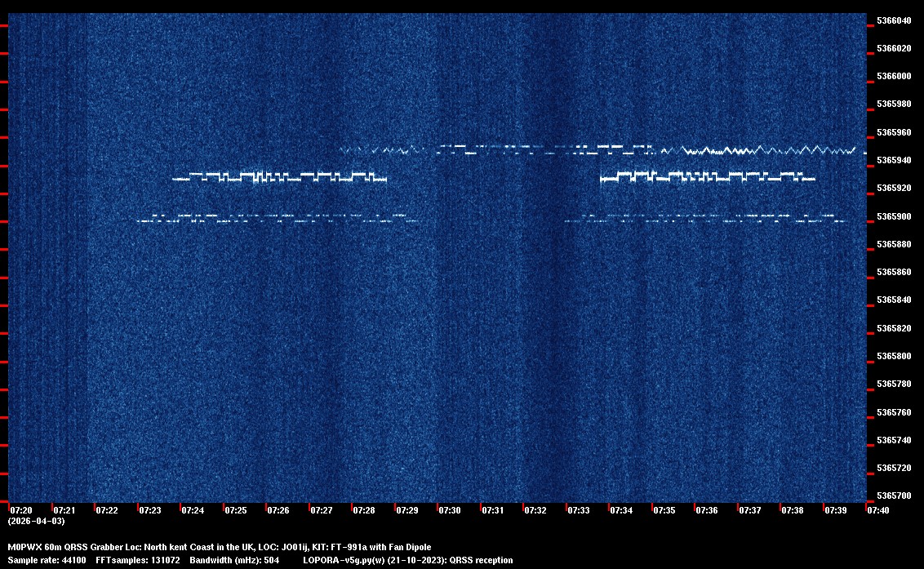Click the 5365800 frequency scale label

894,356
